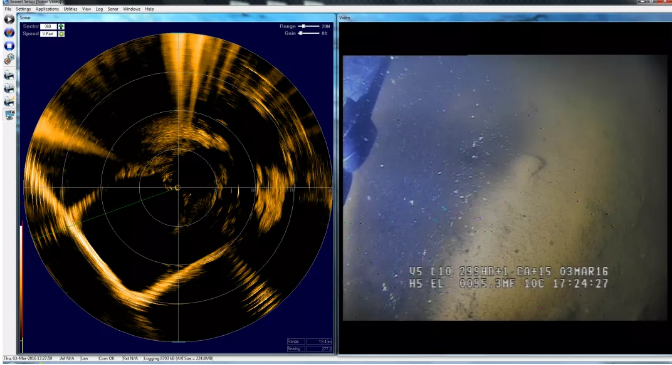
Task: Open the gears settings icon
Action: (x=9, y=59)
